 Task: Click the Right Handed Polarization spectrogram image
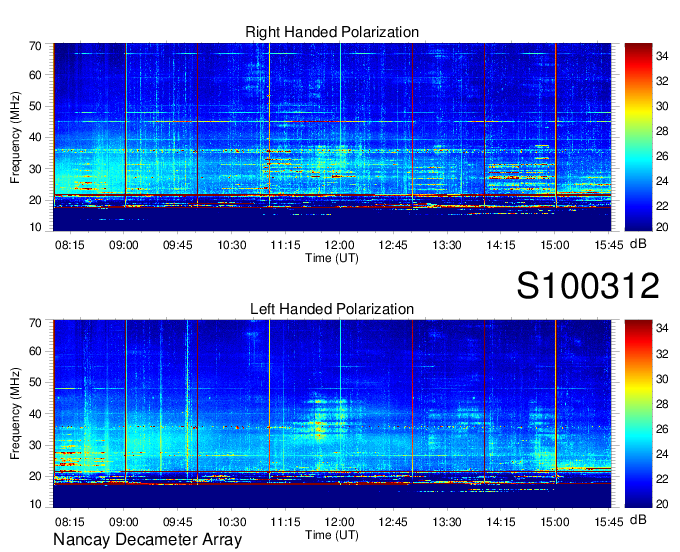(332, 137)
